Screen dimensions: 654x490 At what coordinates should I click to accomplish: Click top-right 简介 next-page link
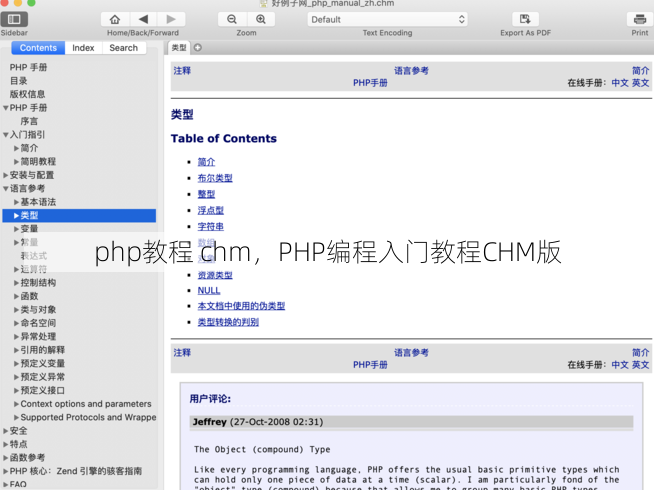click(640, 71)
